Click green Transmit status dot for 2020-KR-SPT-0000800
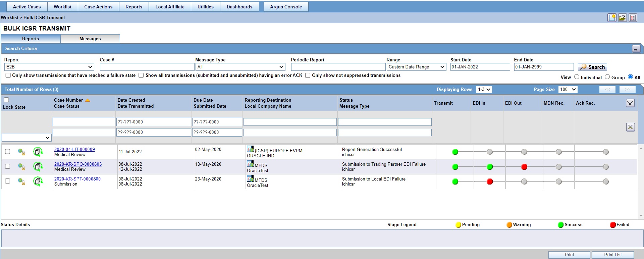The height and width of the screenshot is (259, 644). [455, 182]
